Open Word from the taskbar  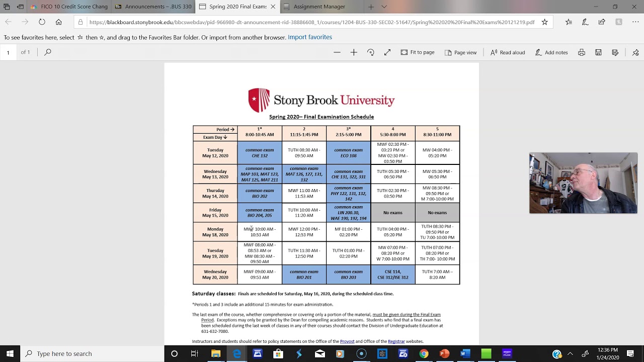coord(465,353)
